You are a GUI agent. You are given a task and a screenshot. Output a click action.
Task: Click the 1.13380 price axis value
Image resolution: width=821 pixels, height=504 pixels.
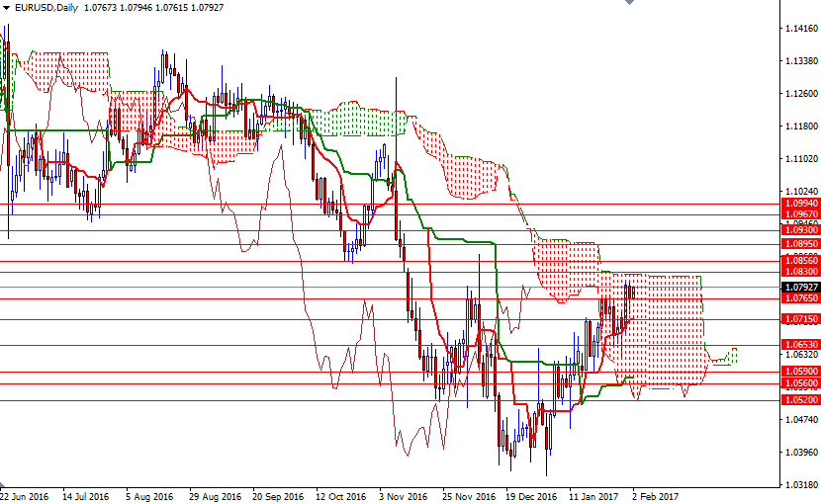(x=801, y=61)
